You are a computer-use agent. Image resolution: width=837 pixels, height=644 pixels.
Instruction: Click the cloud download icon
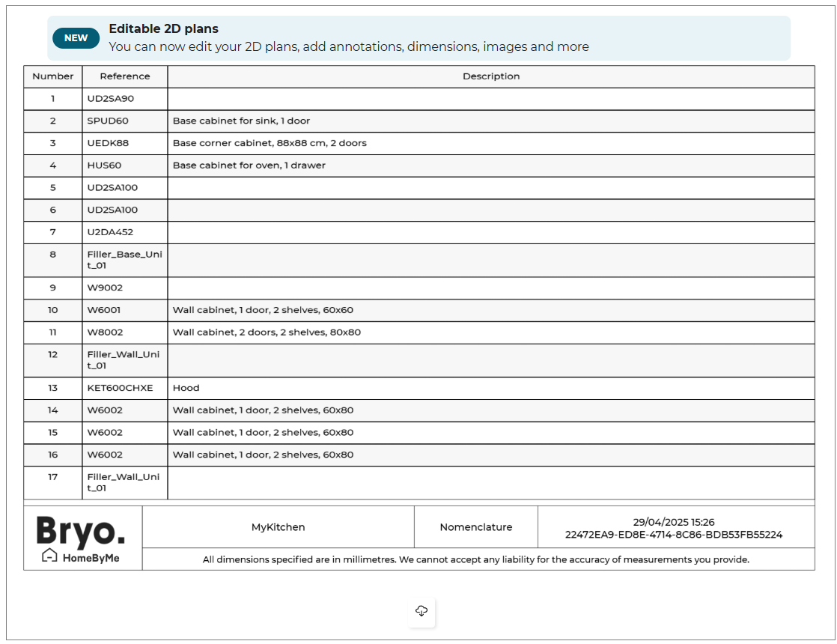pyautogui.click(x=421, y=612)
